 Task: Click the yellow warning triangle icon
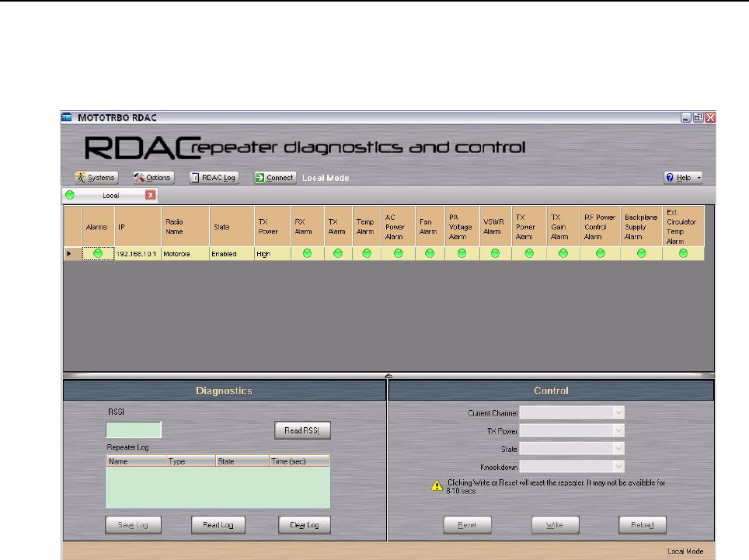[x=437, y=485]
